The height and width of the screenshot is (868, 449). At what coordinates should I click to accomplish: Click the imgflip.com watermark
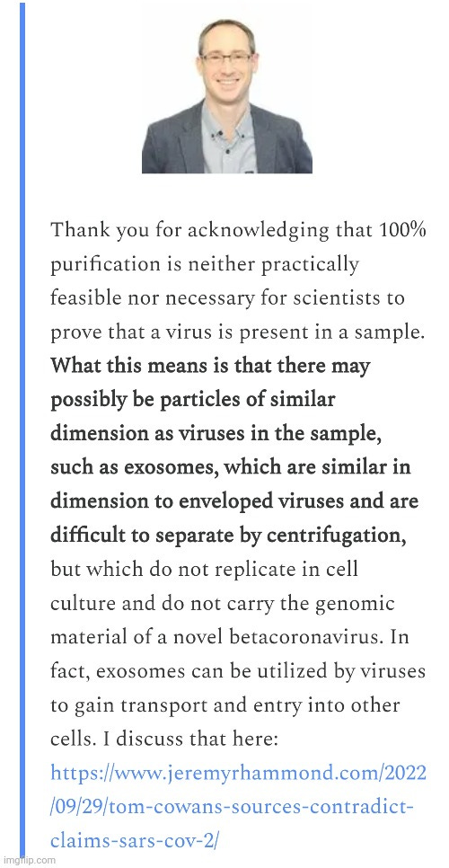[28, 860]
